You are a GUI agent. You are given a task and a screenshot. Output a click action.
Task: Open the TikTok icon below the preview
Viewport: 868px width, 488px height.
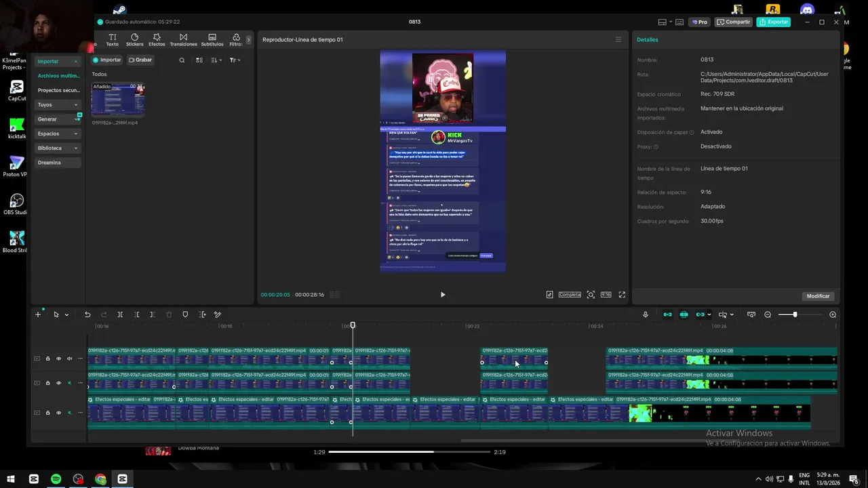click(x=549, y=295)
